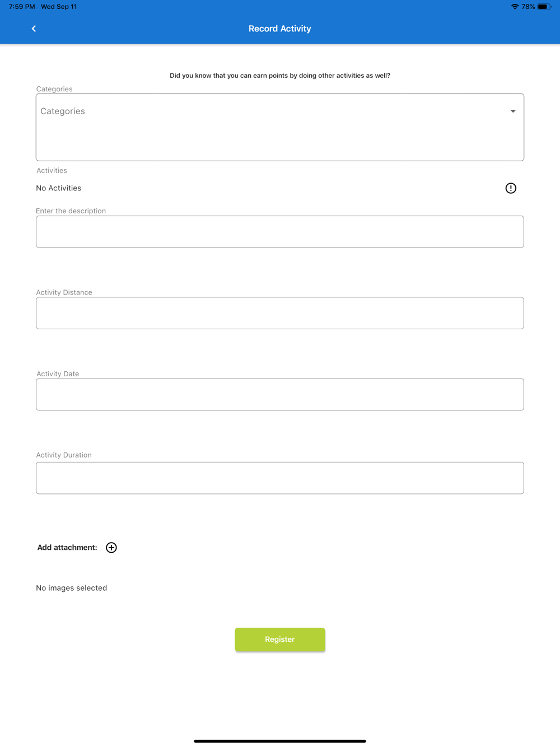Viewport: 560px width, 747px height.
Task: Tap the back arrow in the header
Action: click(34, 29)
